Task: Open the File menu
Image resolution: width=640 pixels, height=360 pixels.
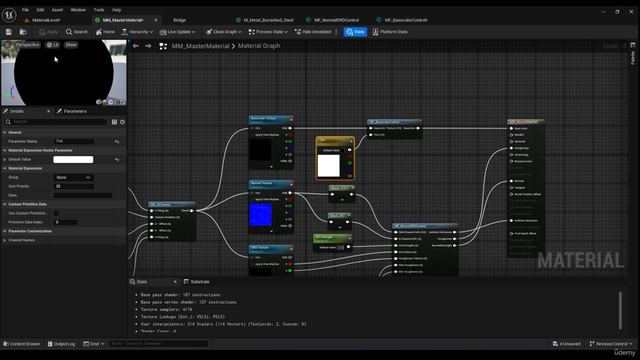Action: click(x=25, y=10)
